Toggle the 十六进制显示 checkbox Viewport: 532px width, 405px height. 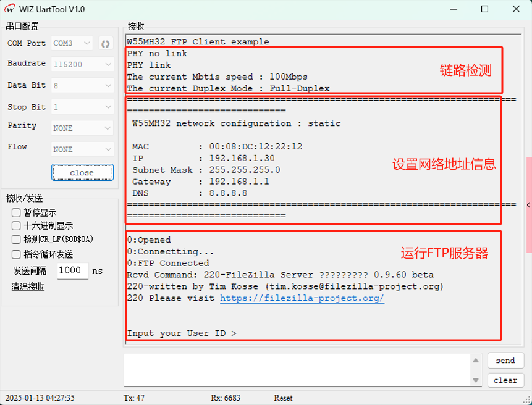coord(16,226)
